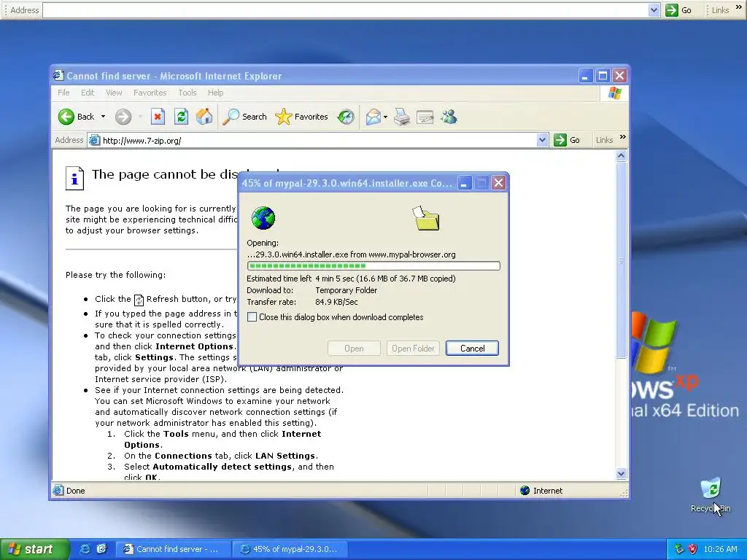This screenshot has height=560, width=747.
Task: Launch Internet Explorer from quick launch
Action: pos(85,549)
